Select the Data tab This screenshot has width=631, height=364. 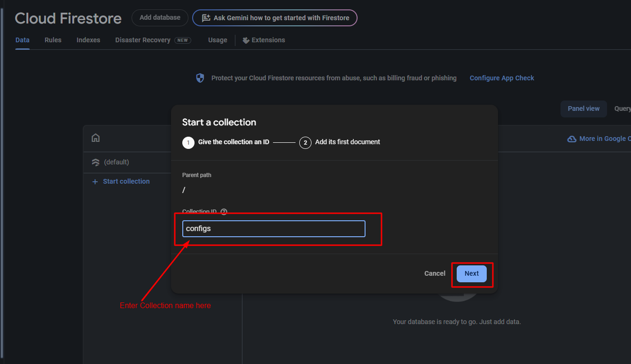coord(23,40)
